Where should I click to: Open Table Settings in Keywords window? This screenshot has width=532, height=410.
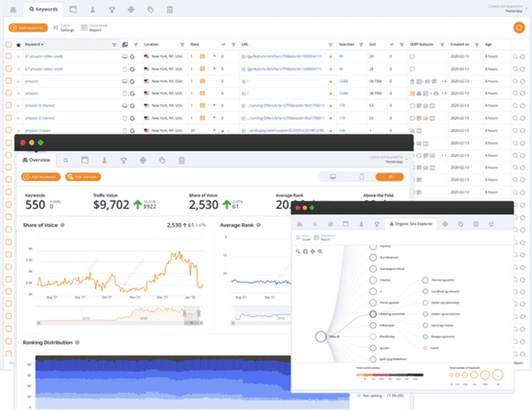point(64,28)
